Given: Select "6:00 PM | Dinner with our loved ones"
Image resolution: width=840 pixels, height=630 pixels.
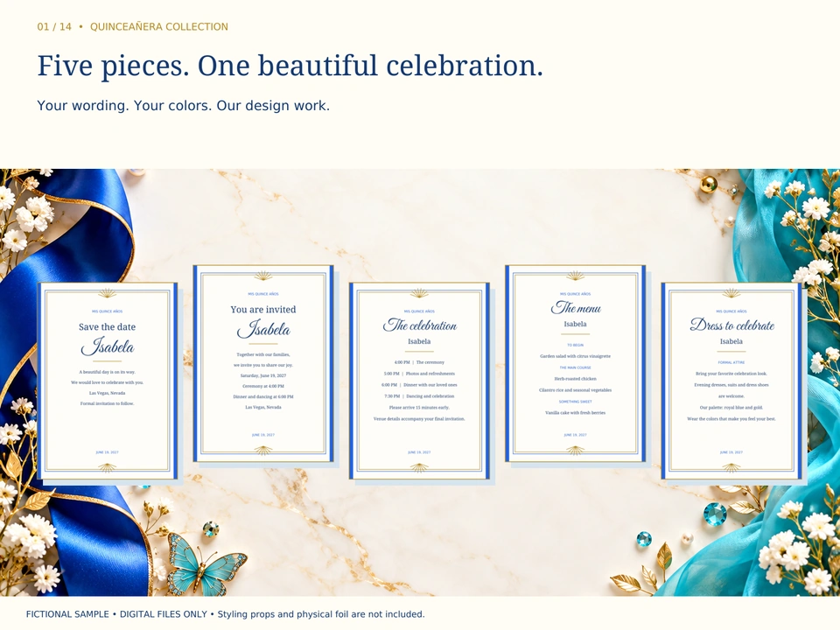Looking at the screenshot, I should [419, 385].
